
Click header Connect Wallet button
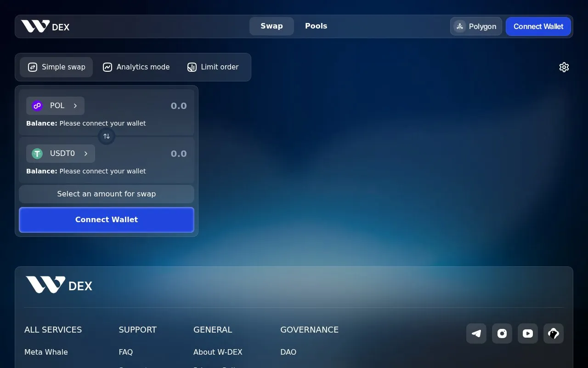tap(538, 26)
